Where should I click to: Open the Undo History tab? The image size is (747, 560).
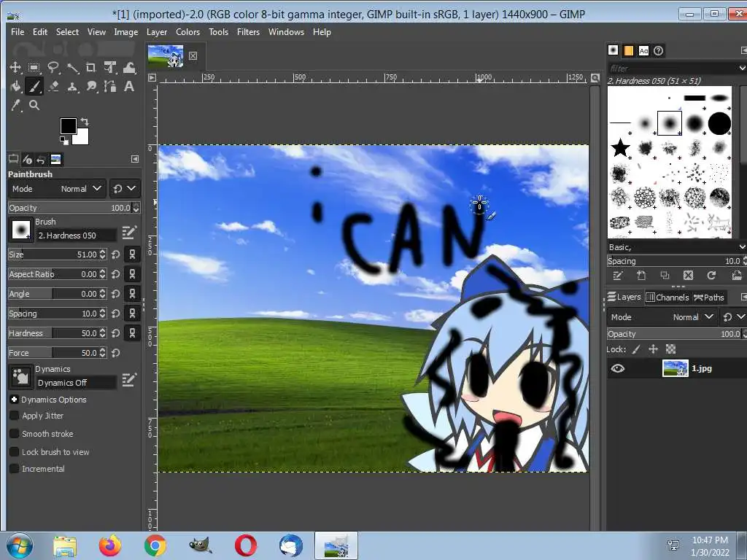click(41, 159)
